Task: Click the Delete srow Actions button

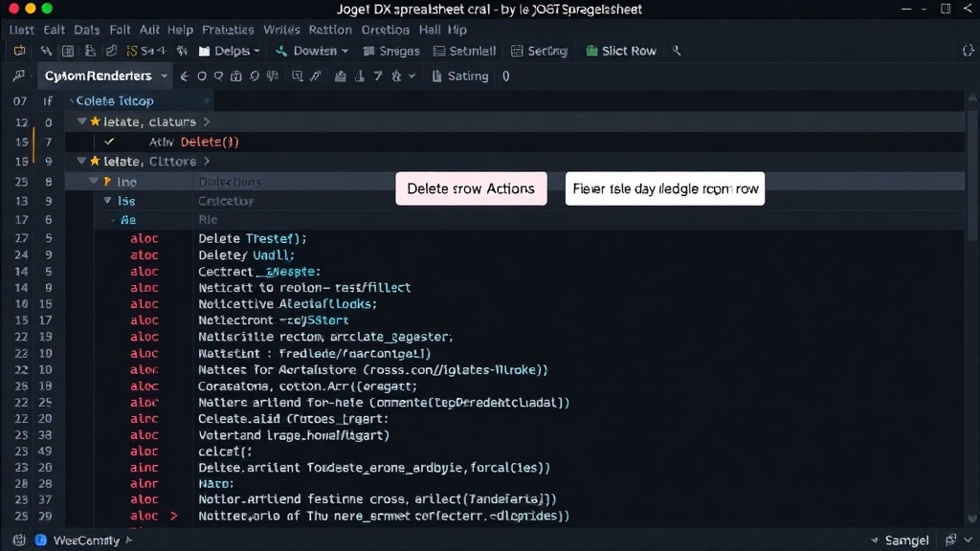Action: coord(471,188)
